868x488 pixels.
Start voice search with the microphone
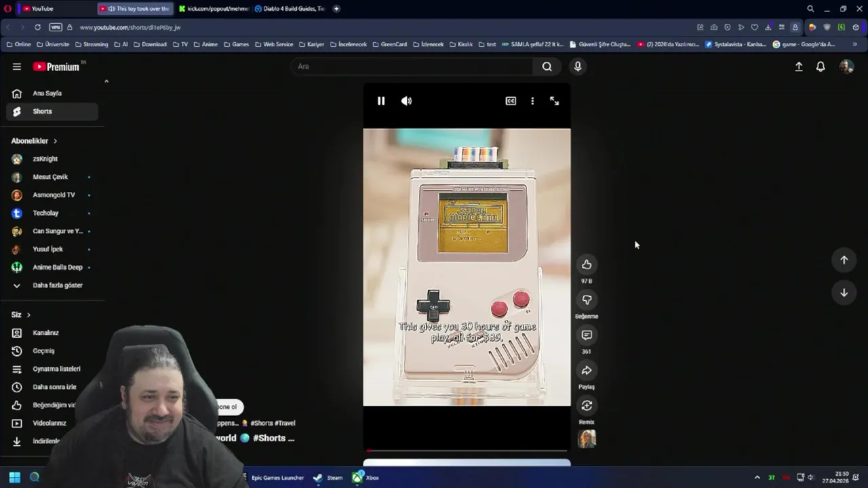[x=577, y=66]
